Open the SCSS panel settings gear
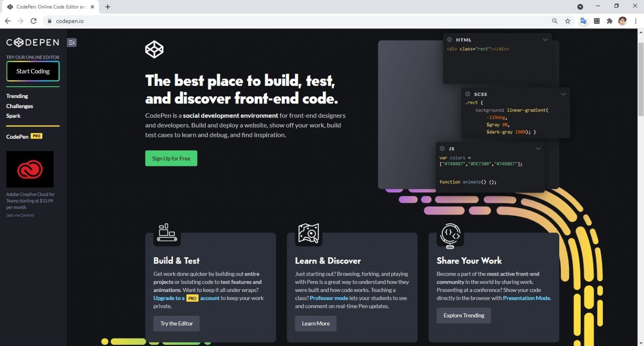This screenshot has width=644, height=346. pos(467,94)
